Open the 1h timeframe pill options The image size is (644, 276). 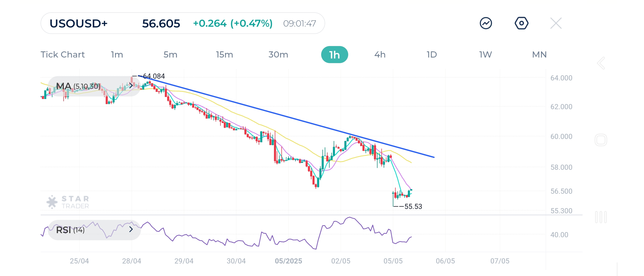335,55
